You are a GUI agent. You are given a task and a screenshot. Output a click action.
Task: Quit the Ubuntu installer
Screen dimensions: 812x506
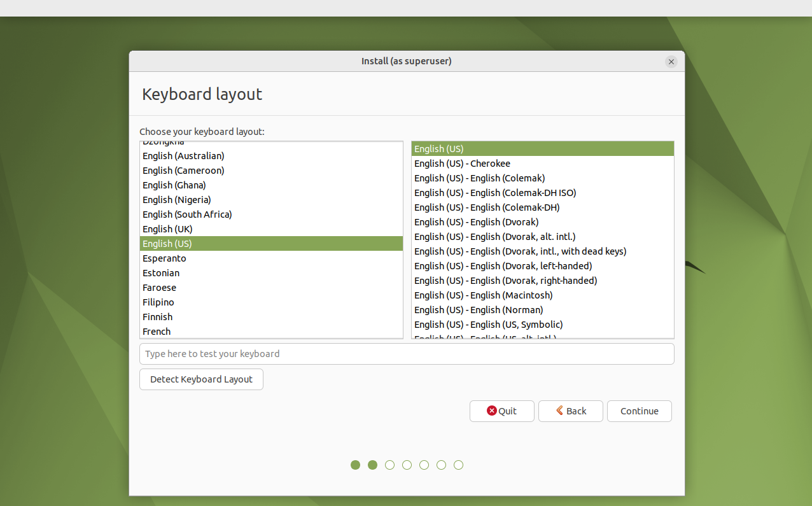click(501, 411)
